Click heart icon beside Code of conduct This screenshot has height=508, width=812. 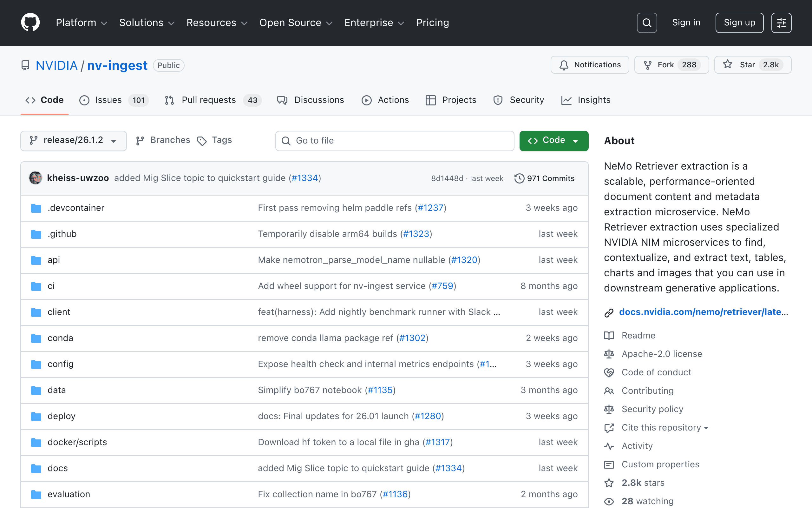click(609, 372)
